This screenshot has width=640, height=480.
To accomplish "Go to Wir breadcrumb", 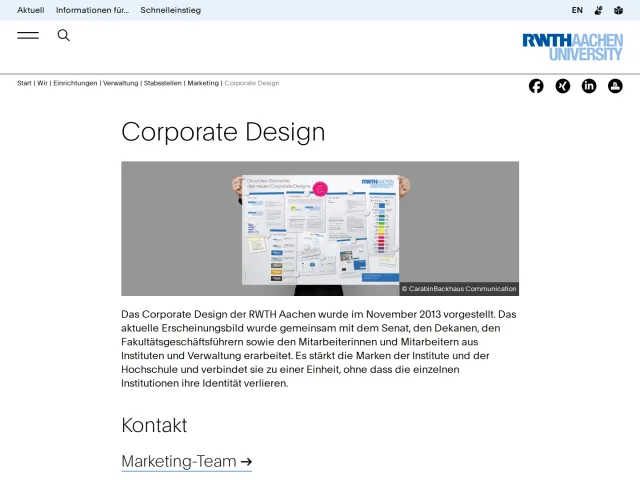I will [42, 83].
